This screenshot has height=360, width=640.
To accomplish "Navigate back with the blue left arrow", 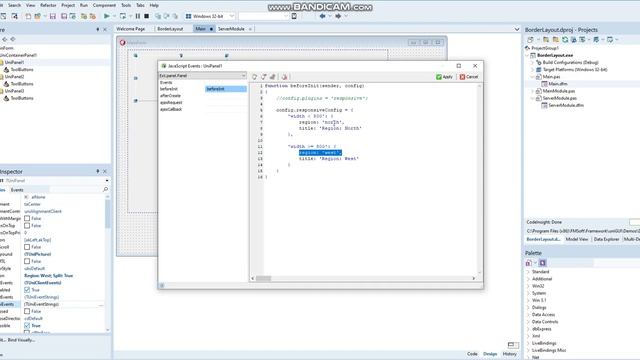I will (322, 16).
